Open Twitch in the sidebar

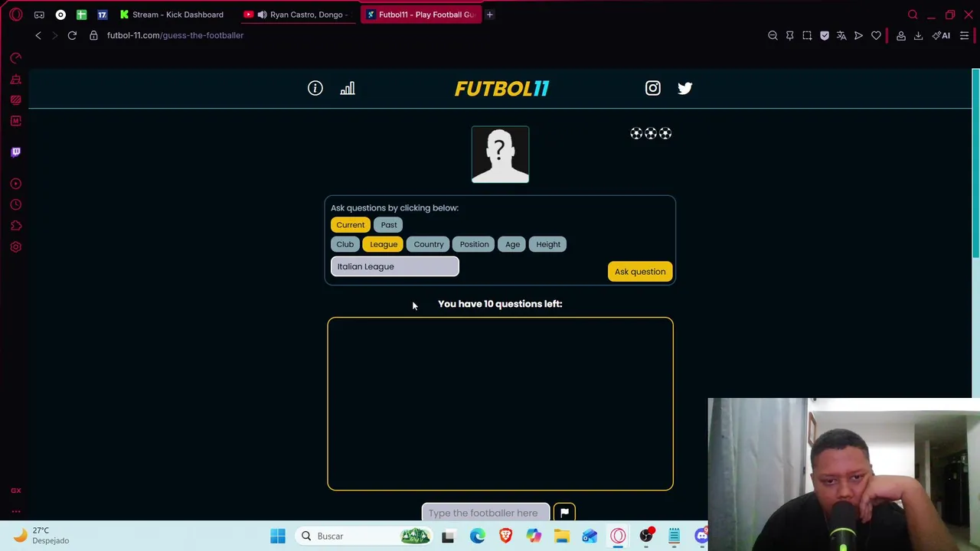(x=16, y=152)
